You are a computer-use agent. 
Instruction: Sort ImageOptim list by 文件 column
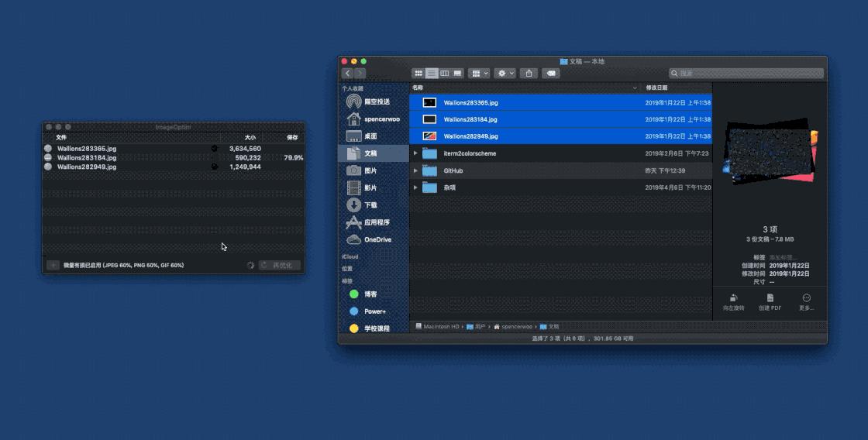tap(132, 137)
